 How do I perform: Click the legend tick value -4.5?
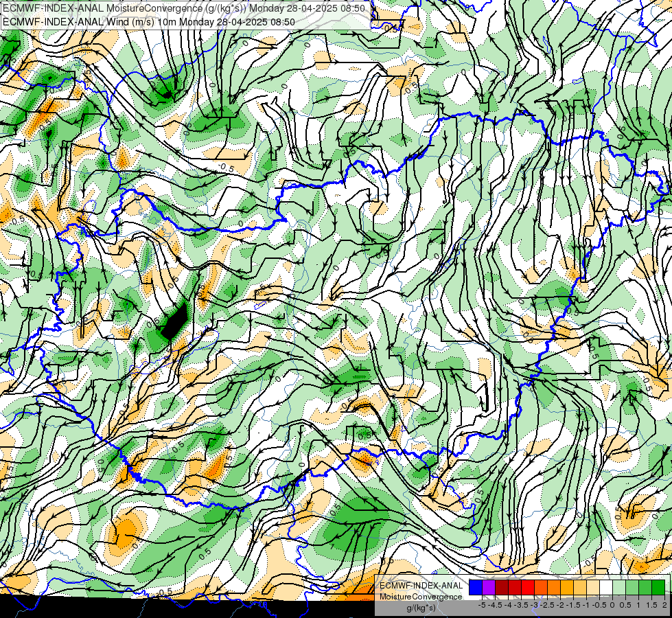495,605
